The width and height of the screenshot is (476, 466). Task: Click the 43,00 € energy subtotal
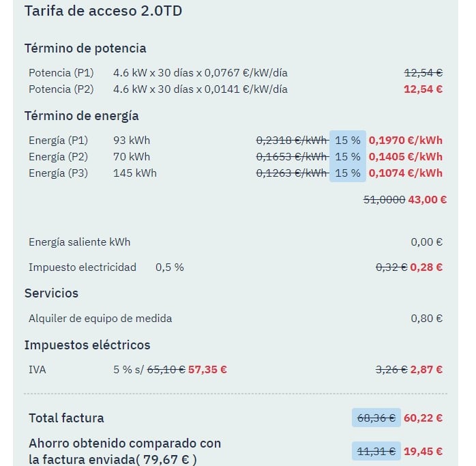tap(428, 199)
